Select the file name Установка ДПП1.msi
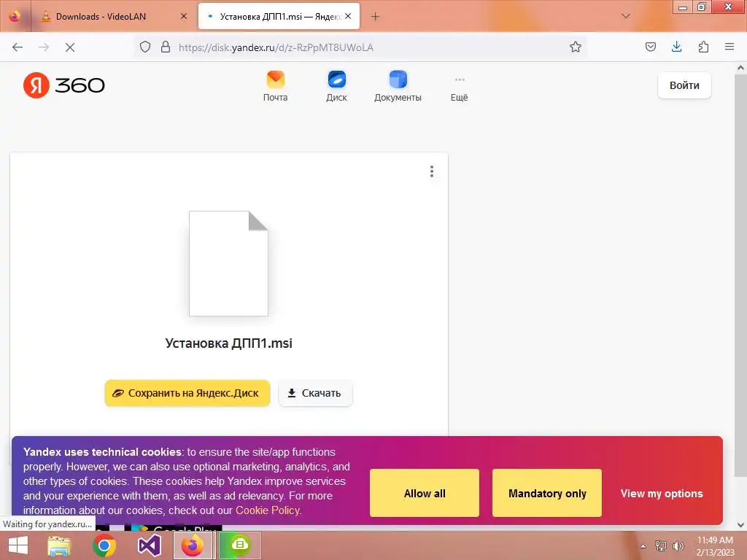 (x=228, y=343)
